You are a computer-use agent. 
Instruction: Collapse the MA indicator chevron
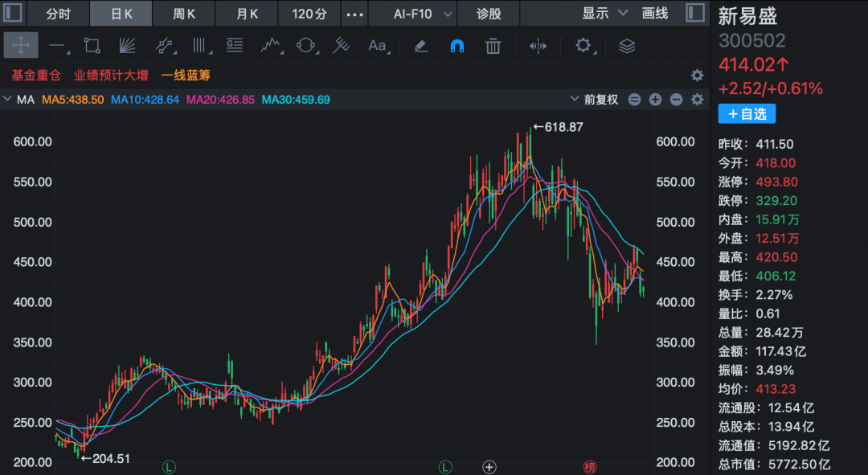[7, 100]
